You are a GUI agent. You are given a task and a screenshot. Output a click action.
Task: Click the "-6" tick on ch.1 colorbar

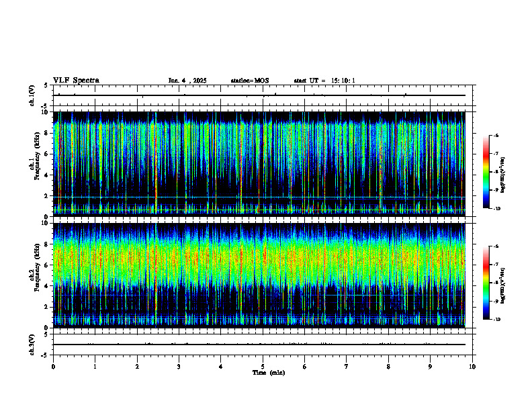click(x=496, y=136)
